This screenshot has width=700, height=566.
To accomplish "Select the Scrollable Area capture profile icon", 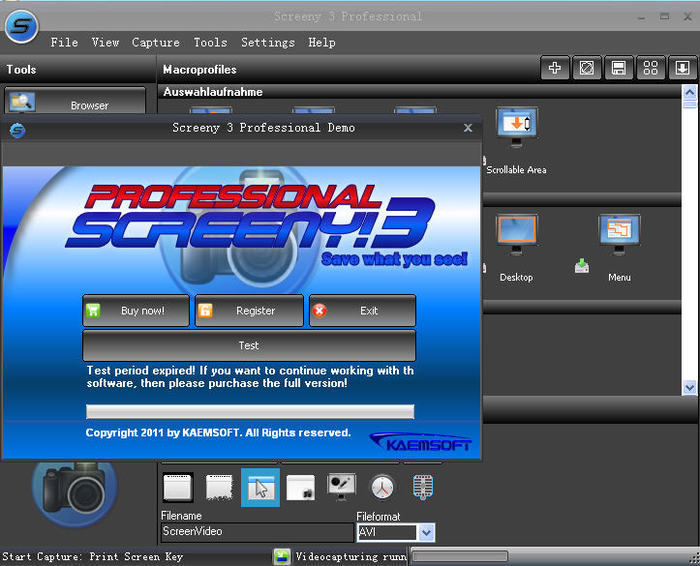I will click(517, 126).
